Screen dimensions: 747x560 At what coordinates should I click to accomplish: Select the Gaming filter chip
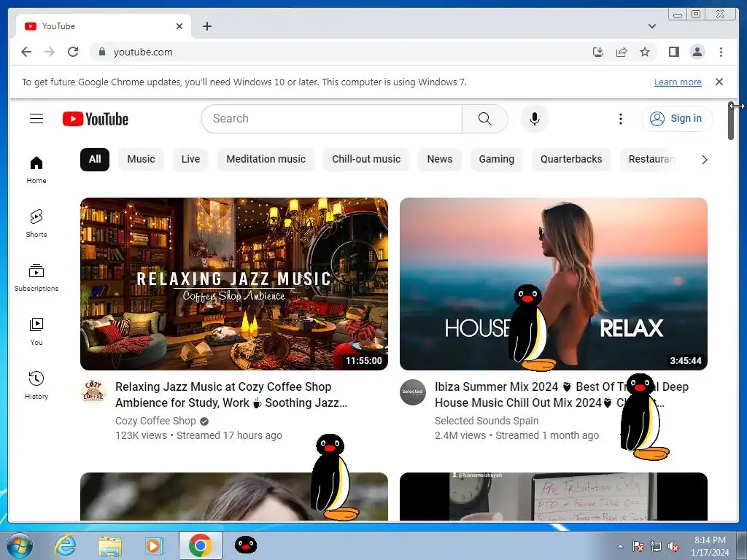[496, 159]
